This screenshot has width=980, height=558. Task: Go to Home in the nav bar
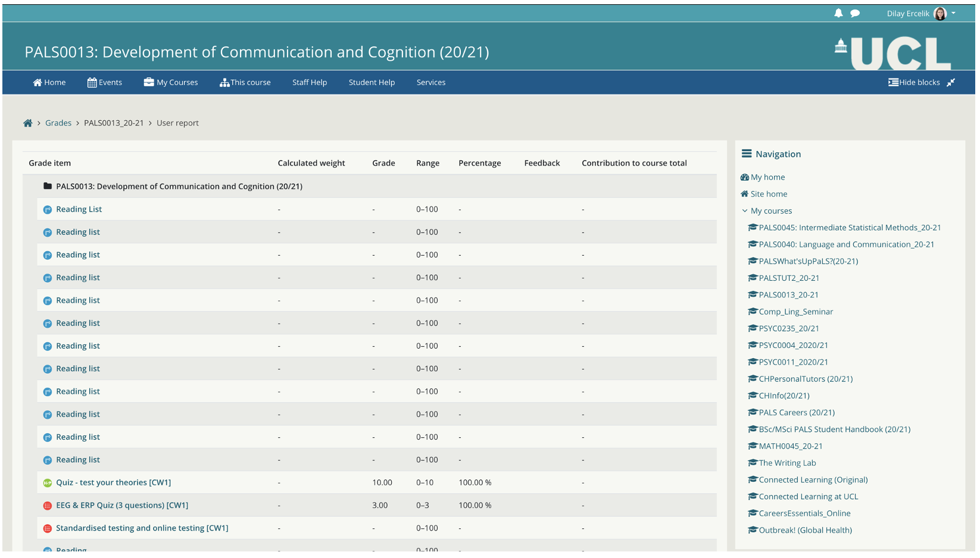[x=49, y=83]
